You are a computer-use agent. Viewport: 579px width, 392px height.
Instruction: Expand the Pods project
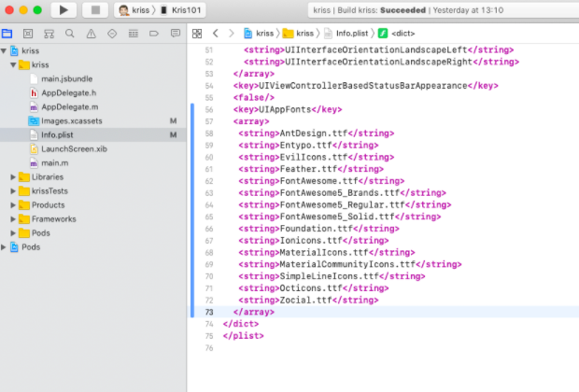(4, 247)
